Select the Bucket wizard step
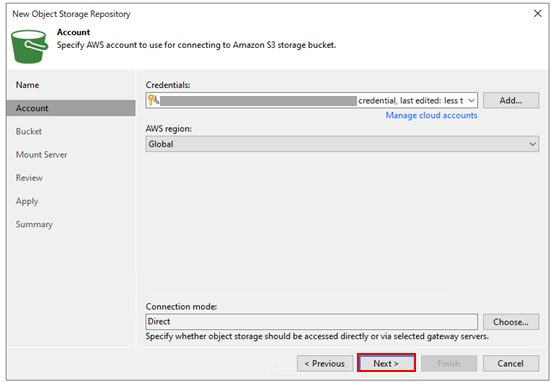The image size is (553, 382). 29,132
